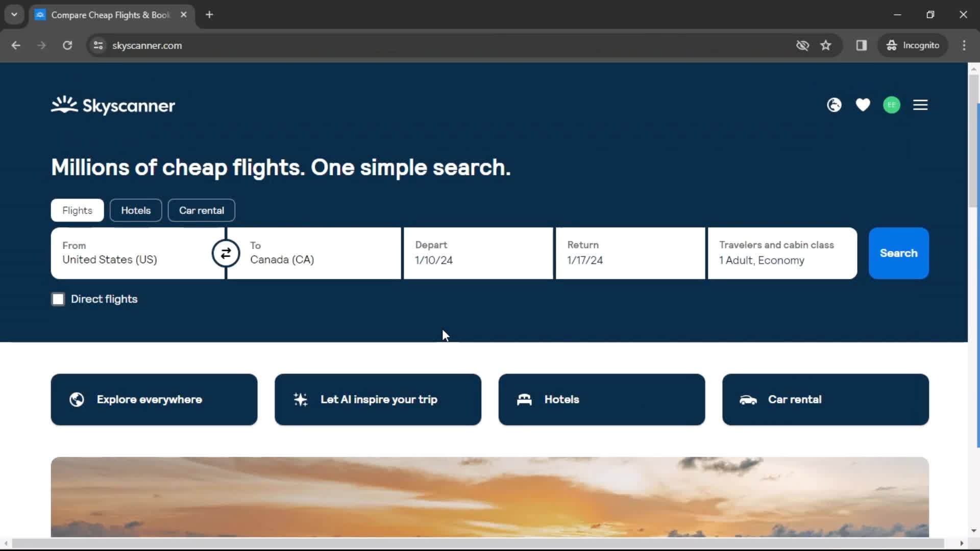Select the Hotels tab

(x=135, y=210)
